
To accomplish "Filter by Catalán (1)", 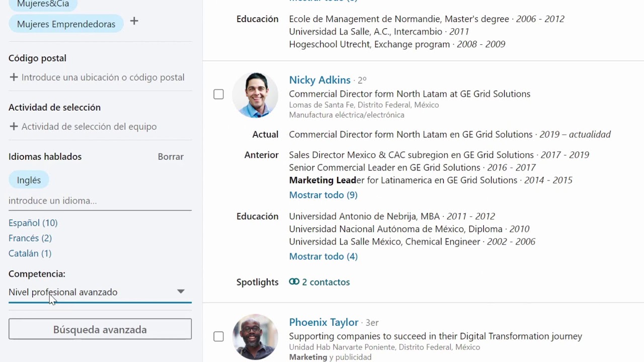I will click(x=30, y=253).
